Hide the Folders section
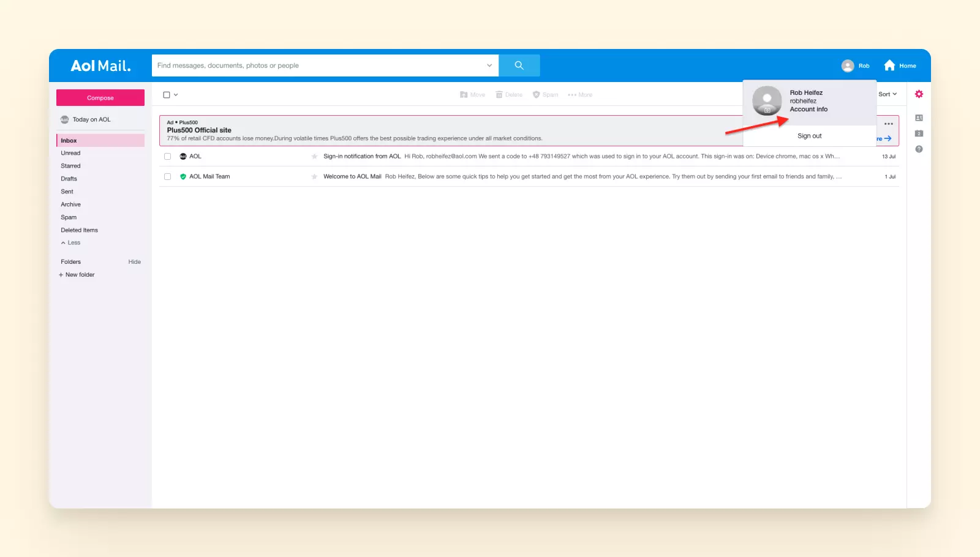Viewport: 980px width, 557px height. pos(135,262)
